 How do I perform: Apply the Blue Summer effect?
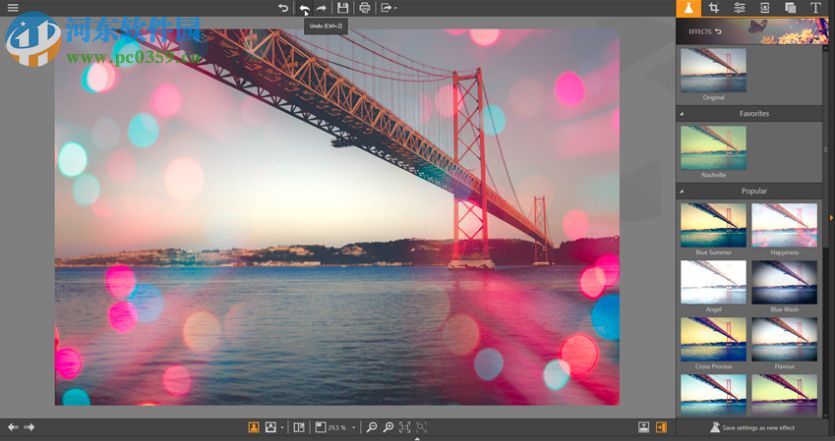click(x=713, y=225)
